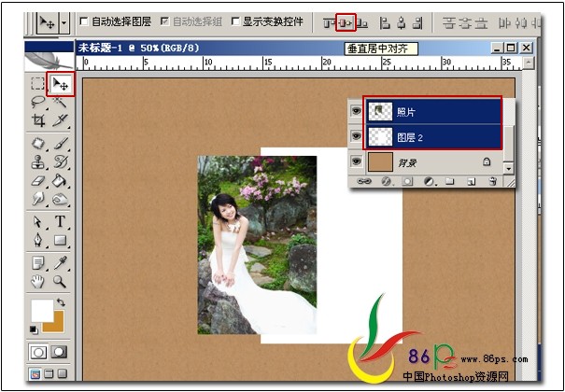Click the add layer mask button

pos(407,182)
